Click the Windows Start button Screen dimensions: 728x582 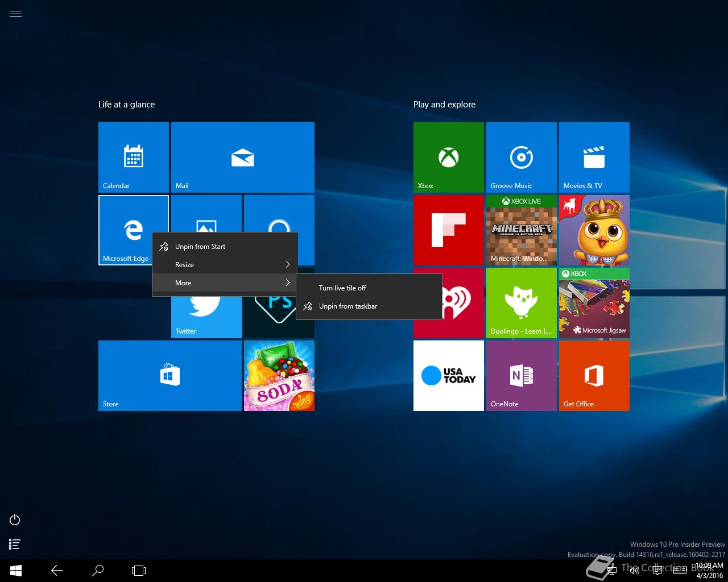[16, 571]
